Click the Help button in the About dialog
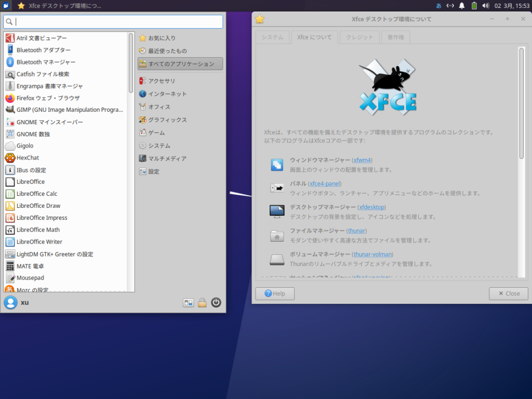Image resolution: width=532 pixels, height=399 pixels. [x=274, y=293]
